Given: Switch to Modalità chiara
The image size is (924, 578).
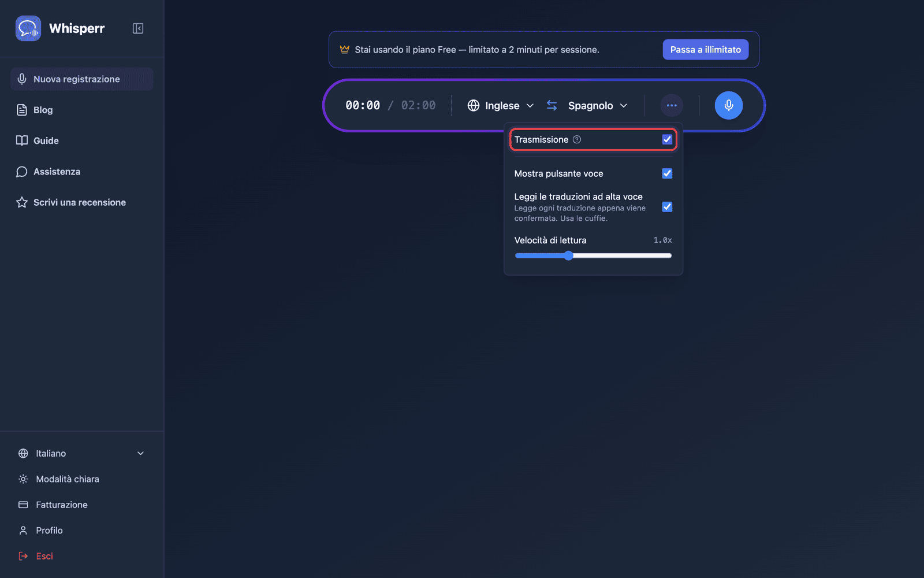Looking at the screenshot, I should [x=81, y=479].
